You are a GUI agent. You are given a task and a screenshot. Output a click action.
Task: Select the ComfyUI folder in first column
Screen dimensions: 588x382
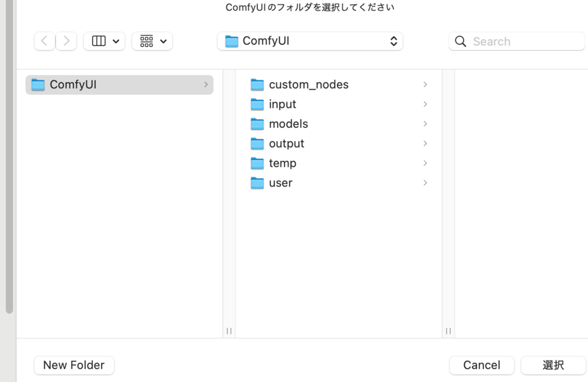(x=119, y=85)
